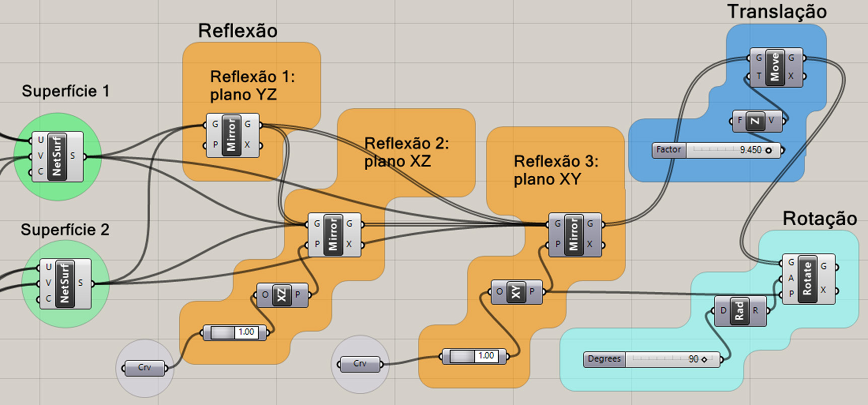Select the Crv parameter wired to XZ slider
The width and height of the screenshot is (868, 405).
(x=144, y=368)
